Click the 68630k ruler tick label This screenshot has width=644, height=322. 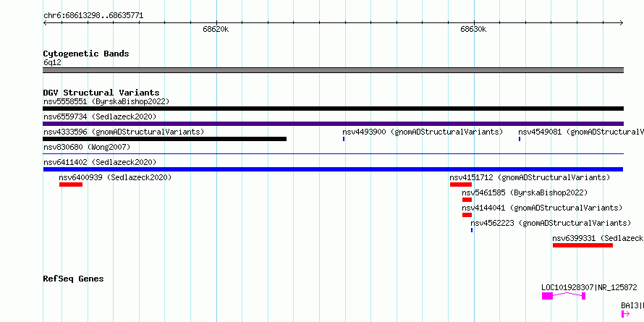coord(473,29)
